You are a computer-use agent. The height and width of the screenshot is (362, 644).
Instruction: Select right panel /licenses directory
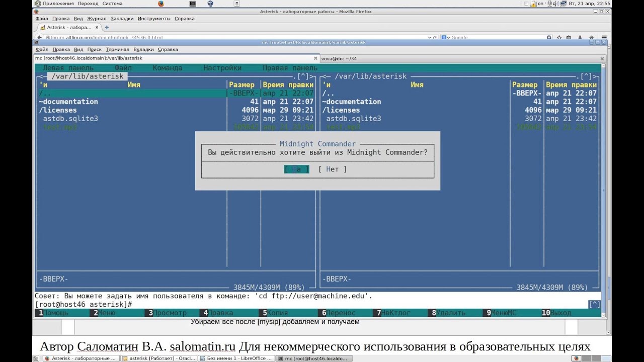point(417,110)
